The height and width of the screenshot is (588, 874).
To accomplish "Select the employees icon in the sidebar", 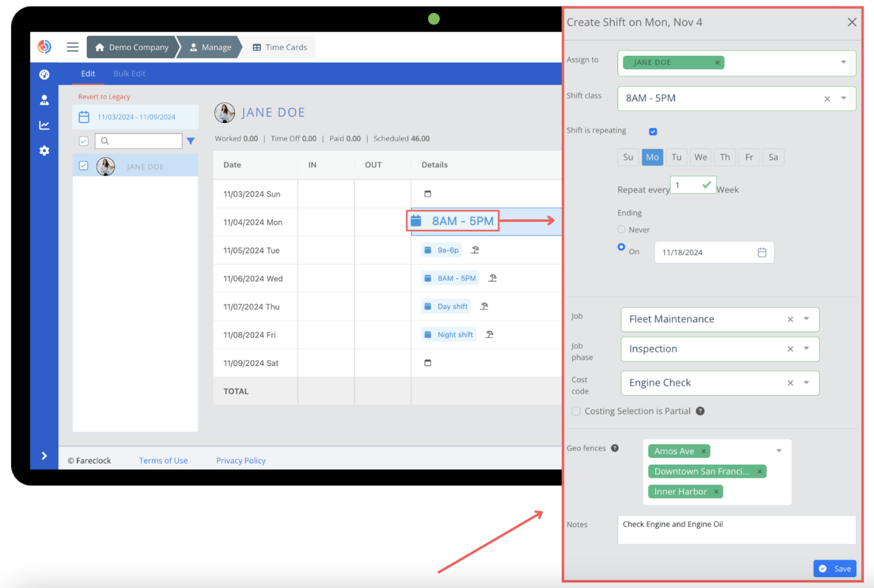I will tap(44, 99).
